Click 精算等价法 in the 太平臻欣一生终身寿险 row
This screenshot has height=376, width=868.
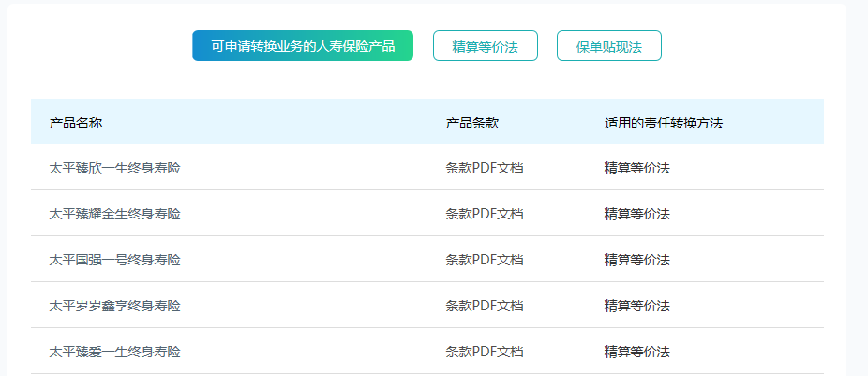tap(636, 169)
